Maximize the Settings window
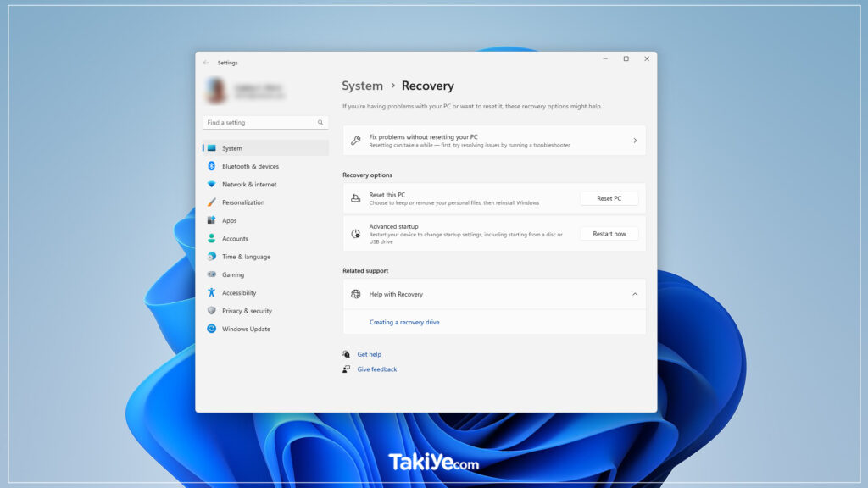 click(x=626, y=58)
